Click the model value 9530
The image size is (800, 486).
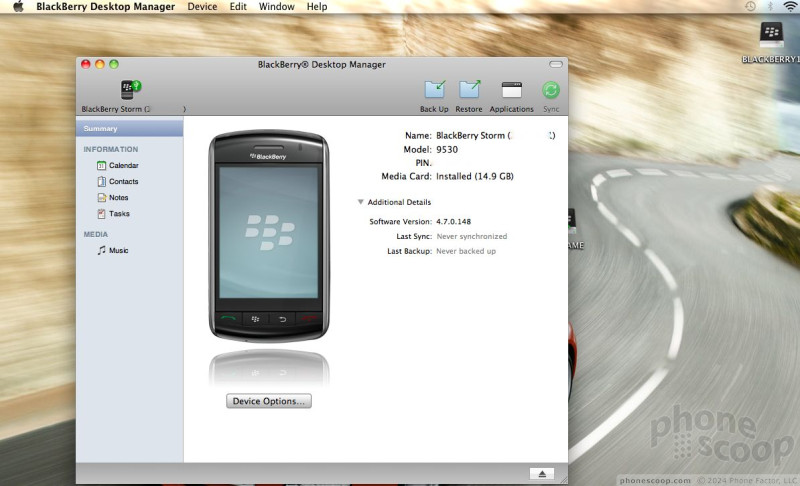[447, 149]
